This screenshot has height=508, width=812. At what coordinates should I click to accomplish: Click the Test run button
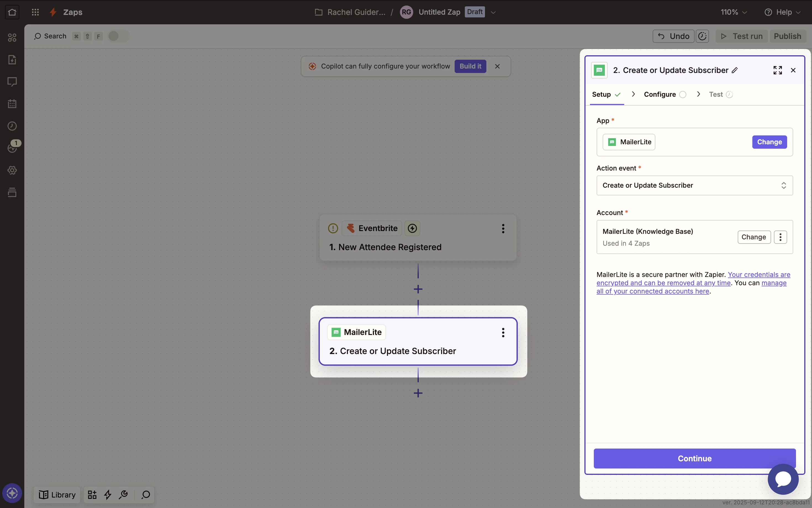click(742, 36)
